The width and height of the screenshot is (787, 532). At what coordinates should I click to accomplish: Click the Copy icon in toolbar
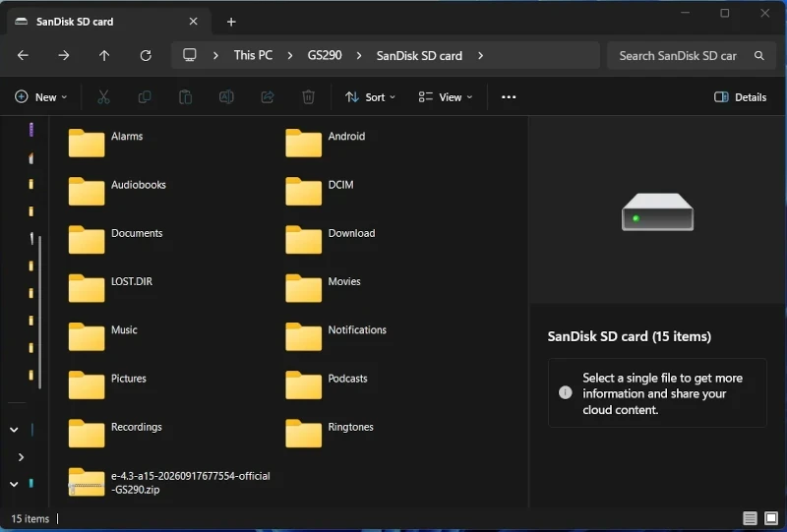(145, 97)
